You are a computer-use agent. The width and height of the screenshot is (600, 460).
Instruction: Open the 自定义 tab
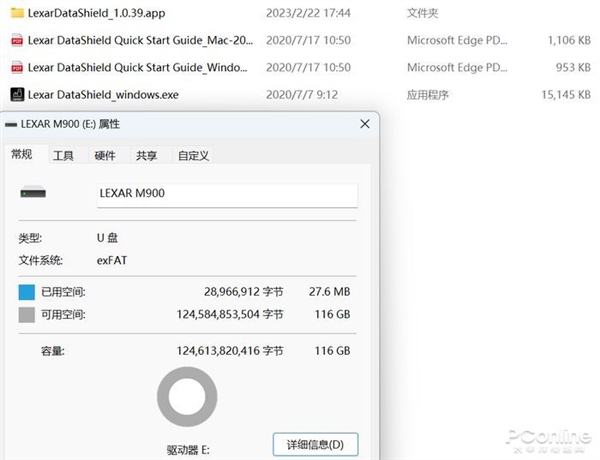point(193,156)
